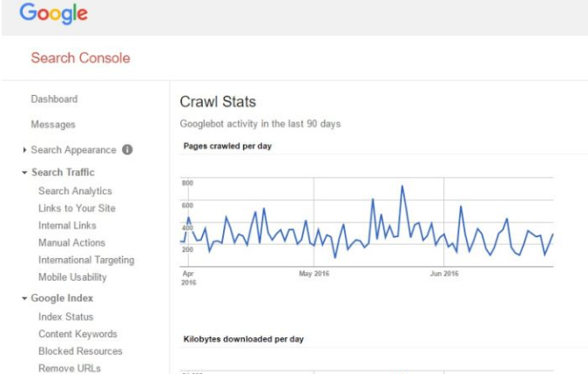Select the Google Index heading

coord(62,298)
